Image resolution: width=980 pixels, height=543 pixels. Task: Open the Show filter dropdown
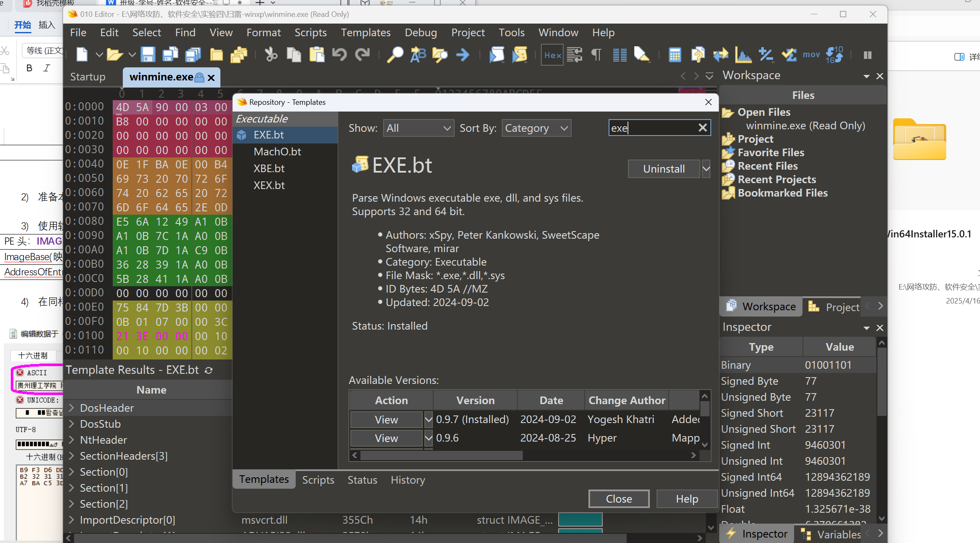pos(418,128)
